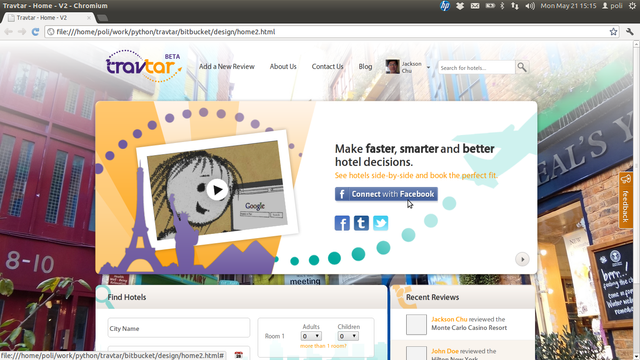The height and width of the screenshot is (360, 640).
Task: Open Chromium wrench settings menu
Action: pos(629,32)
